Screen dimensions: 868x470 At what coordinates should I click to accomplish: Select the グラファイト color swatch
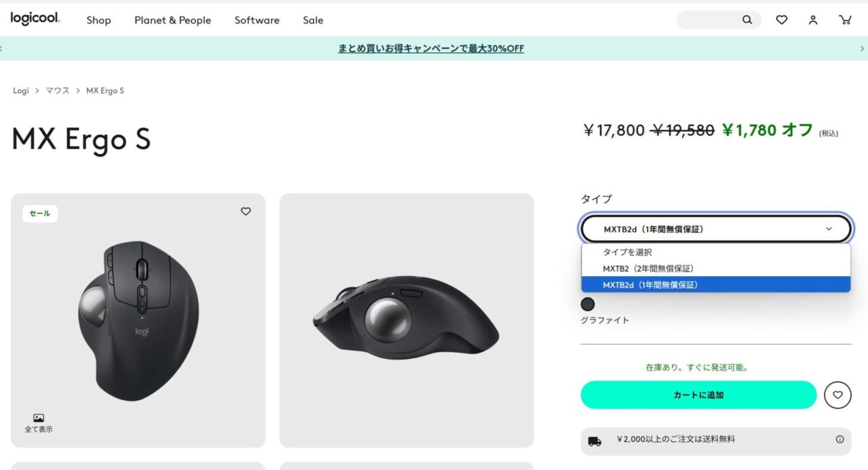(x=588, y=305)
